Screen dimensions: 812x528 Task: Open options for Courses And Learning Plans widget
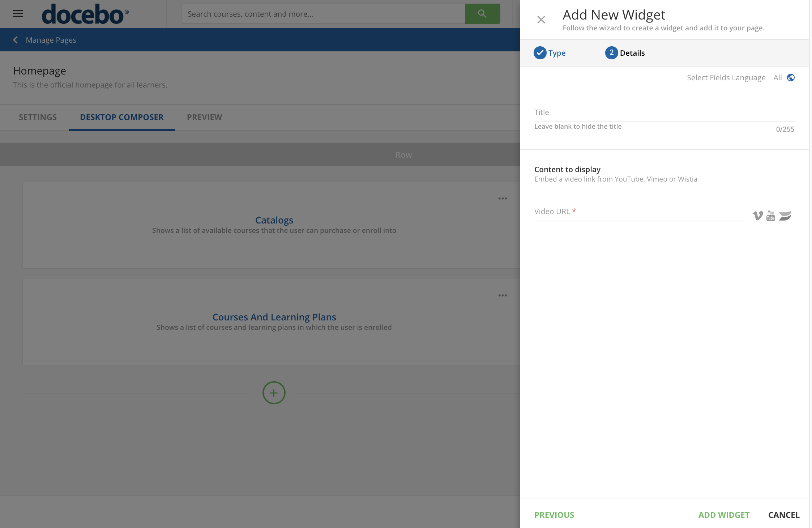click(x=503, y=295)
